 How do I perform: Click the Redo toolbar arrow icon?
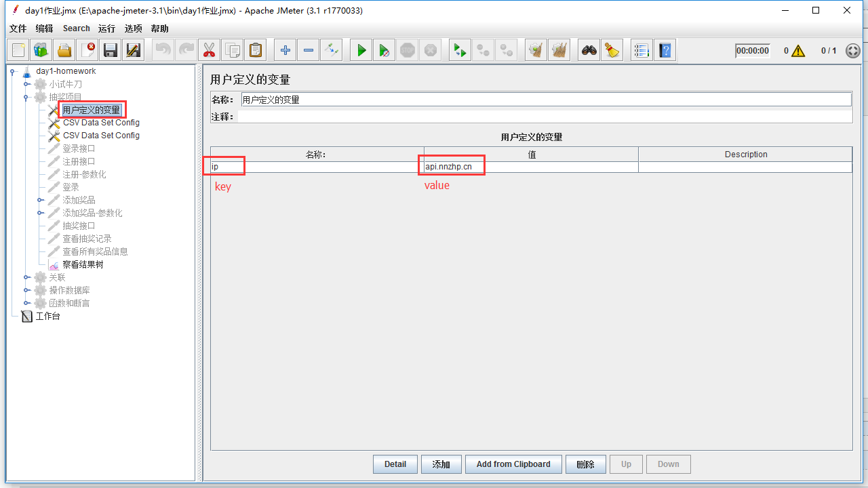186,50
